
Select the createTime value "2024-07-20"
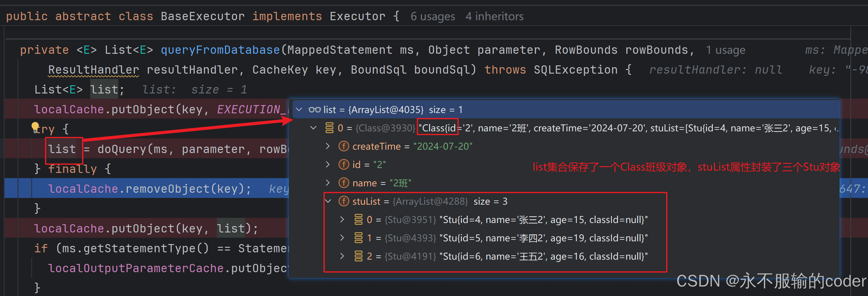coord(443,146)
